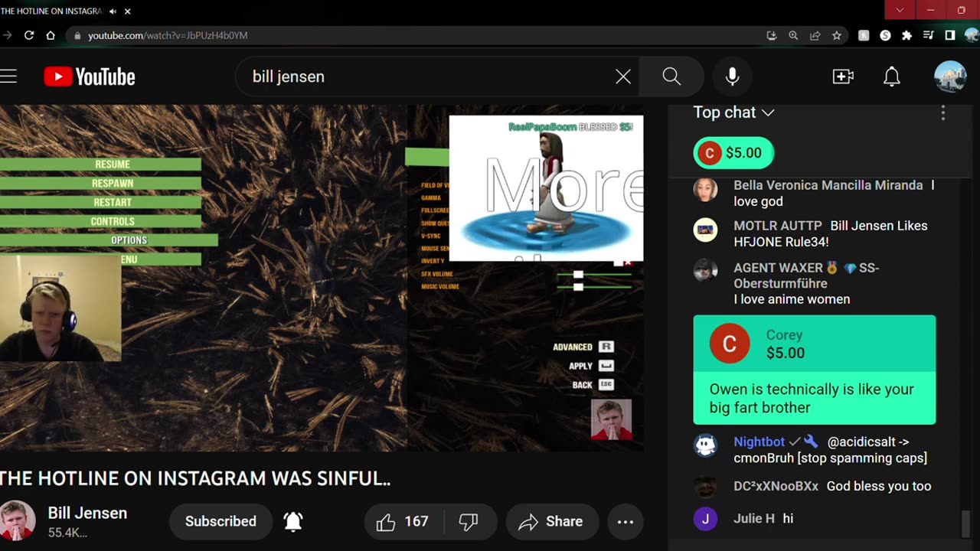Start voice search with the microphone
Image resolution: width=980 pixels, height=551 pixels.
click(732, 77)
